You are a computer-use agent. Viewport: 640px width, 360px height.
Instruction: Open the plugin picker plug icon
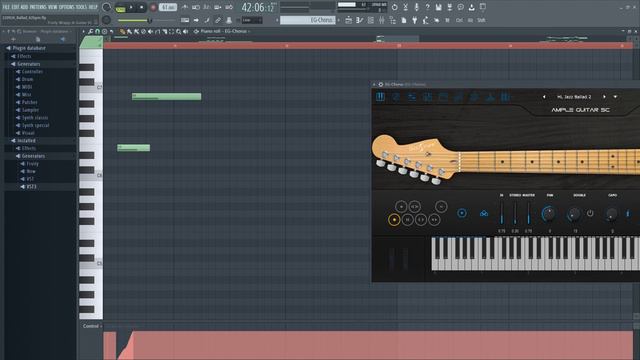tap(415, 20)
